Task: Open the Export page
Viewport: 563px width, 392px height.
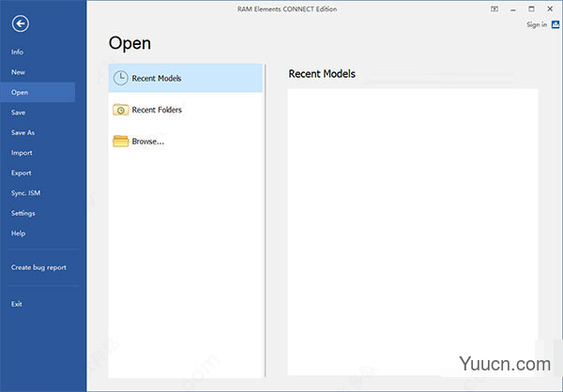Action: point(22,173)
